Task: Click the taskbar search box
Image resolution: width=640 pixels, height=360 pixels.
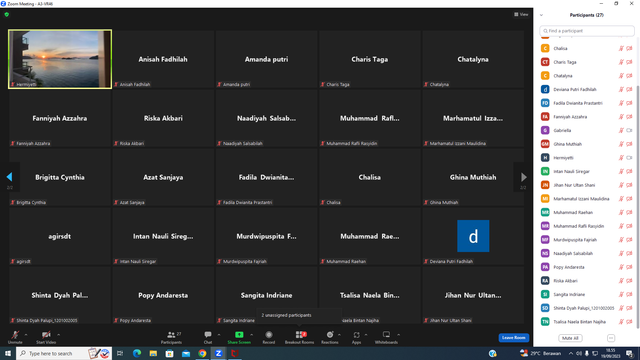Action: click(64, 353)
